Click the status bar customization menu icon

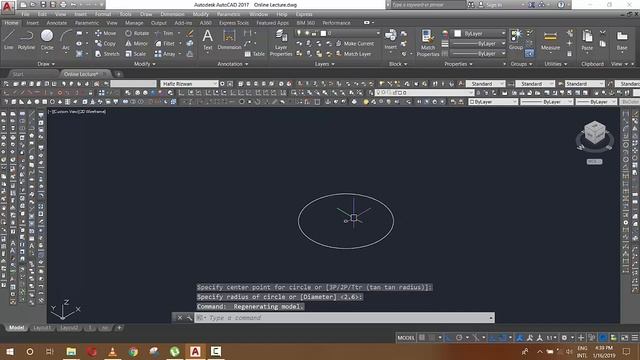635,338
